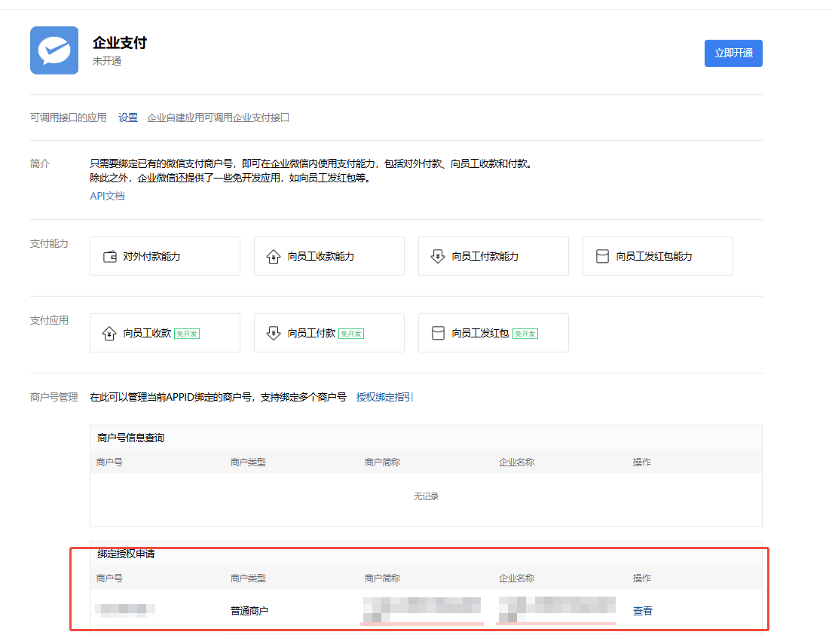Open the API文档 link

(107, 196)
